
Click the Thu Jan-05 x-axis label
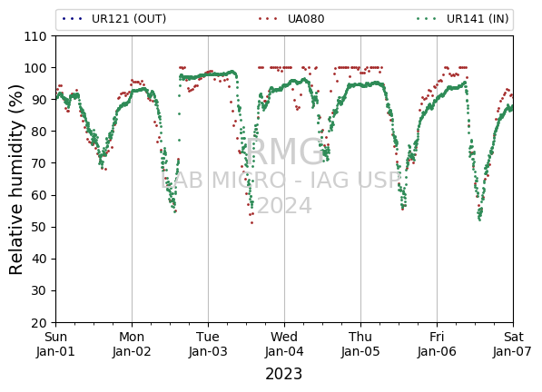[x=360, y=344]
